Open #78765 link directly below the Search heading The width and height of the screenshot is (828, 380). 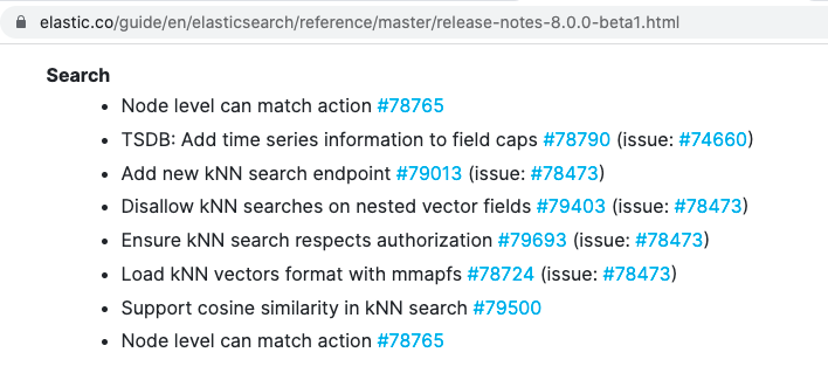click(x=410, y=106)
